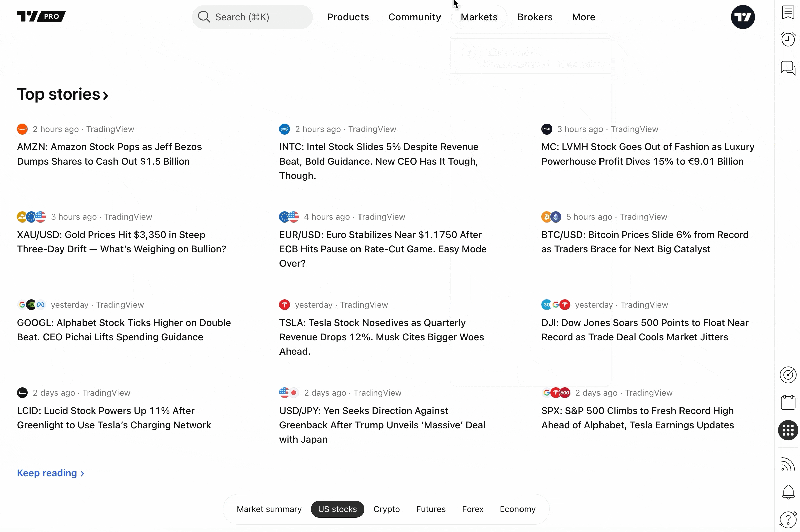
Task: Select the Market summary tab
Action: click(269, 509)
